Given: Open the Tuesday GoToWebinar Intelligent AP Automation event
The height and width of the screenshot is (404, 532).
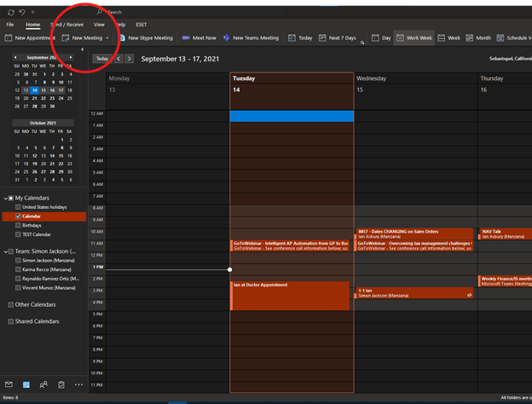Looking at the screenshot, I should click(x=290, y=246).
